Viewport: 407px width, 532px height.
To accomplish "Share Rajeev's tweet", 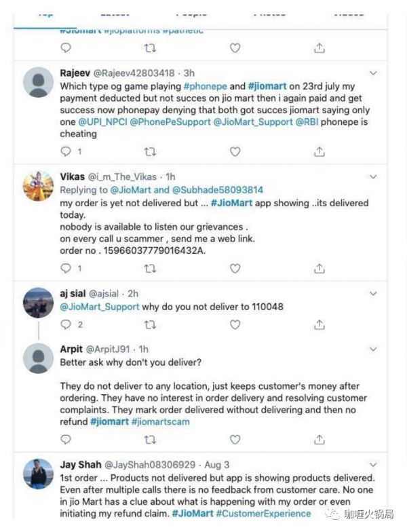I will 319,152.
